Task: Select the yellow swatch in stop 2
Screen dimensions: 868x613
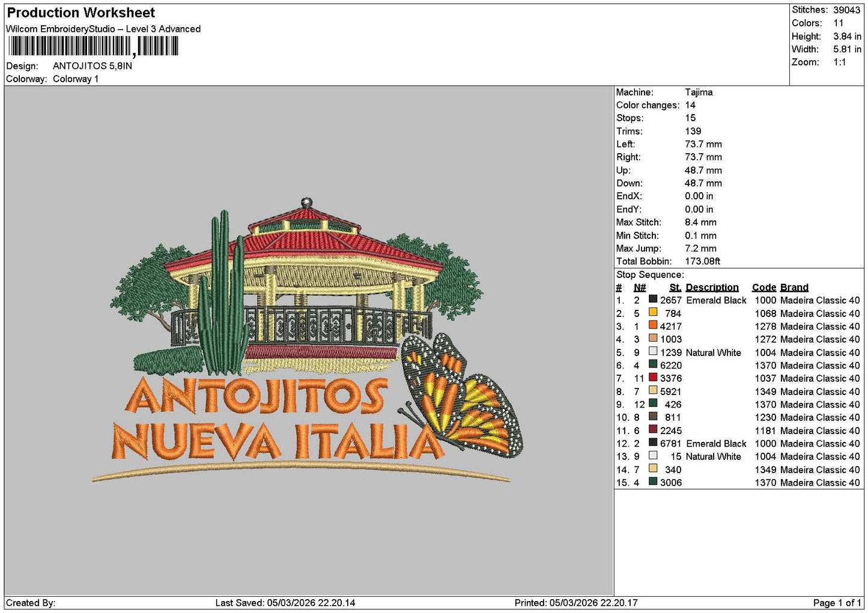Action: pos(653,312)
